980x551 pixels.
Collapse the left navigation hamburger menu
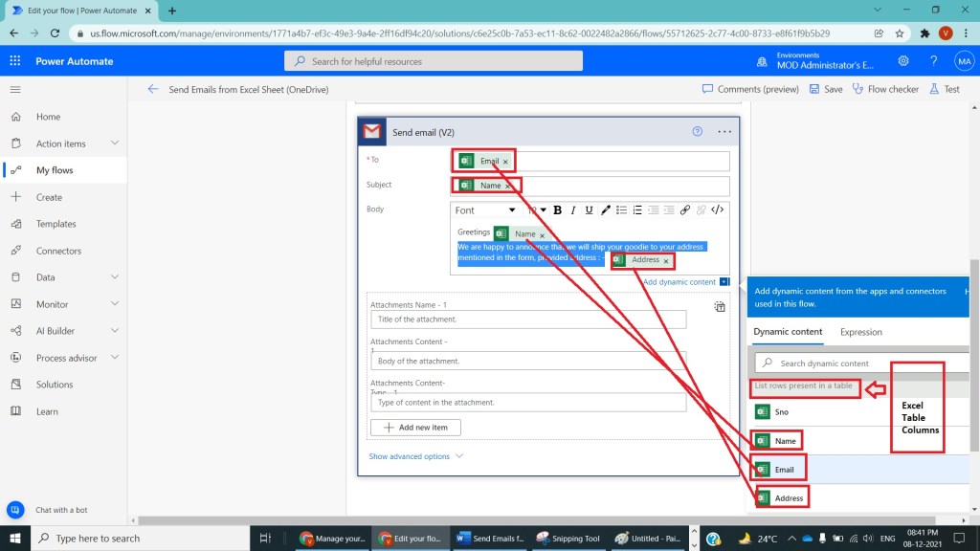[x=15, y=89]
